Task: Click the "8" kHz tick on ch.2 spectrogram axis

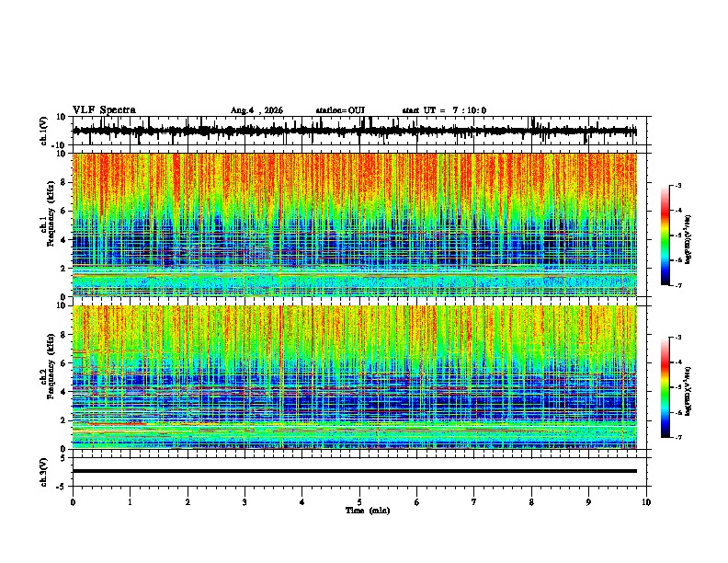Action: (63, 335)
